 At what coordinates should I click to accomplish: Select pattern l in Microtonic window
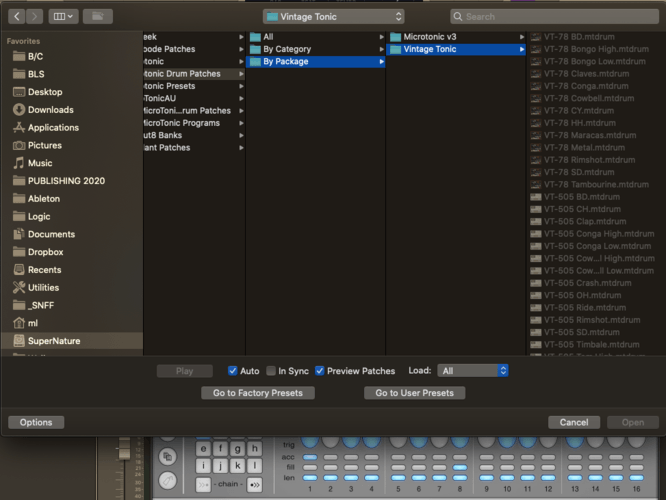click(254, 466)
